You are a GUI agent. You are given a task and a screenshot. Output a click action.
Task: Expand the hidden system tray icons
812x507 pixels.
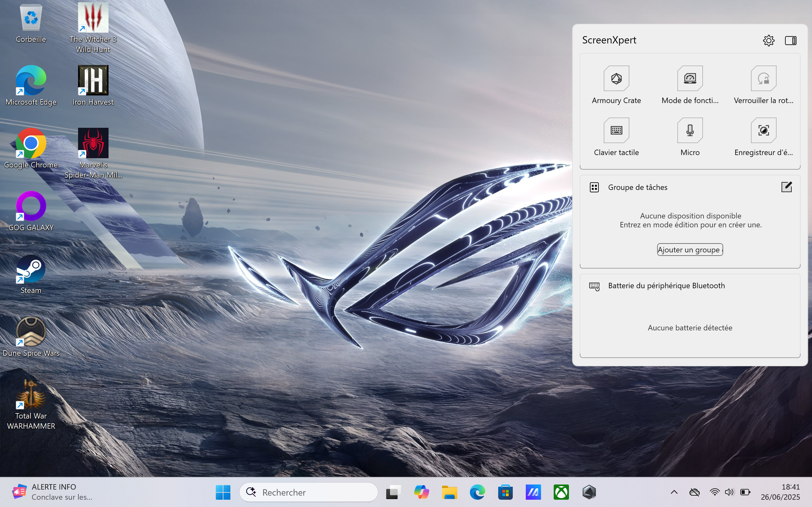(x=674, y=492)
